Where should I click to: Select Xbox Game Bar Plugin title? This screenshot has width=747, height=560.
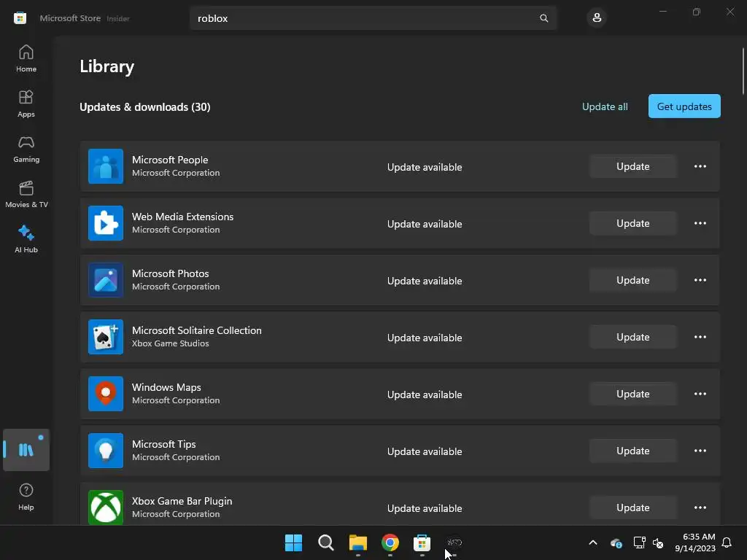[182, 501]
